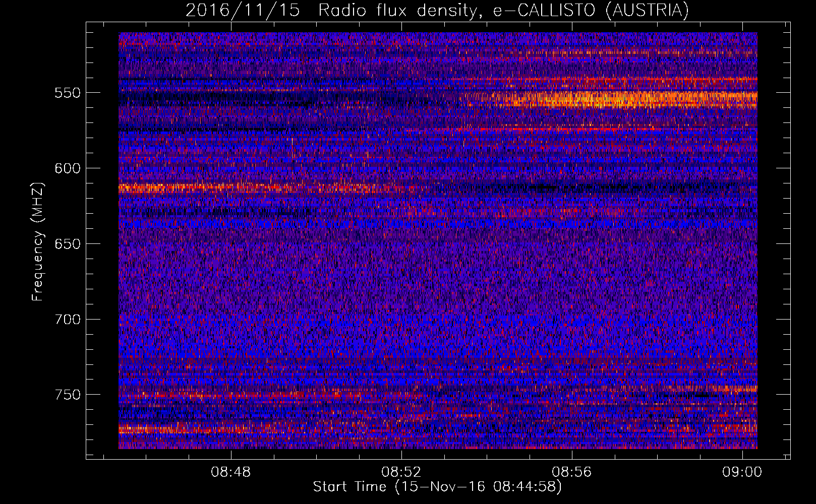Click the 'Start Time (15-Nov-16 08:44:58)' label
The width and height of the screenshot is (816, 504).
(x=437, y=487)
